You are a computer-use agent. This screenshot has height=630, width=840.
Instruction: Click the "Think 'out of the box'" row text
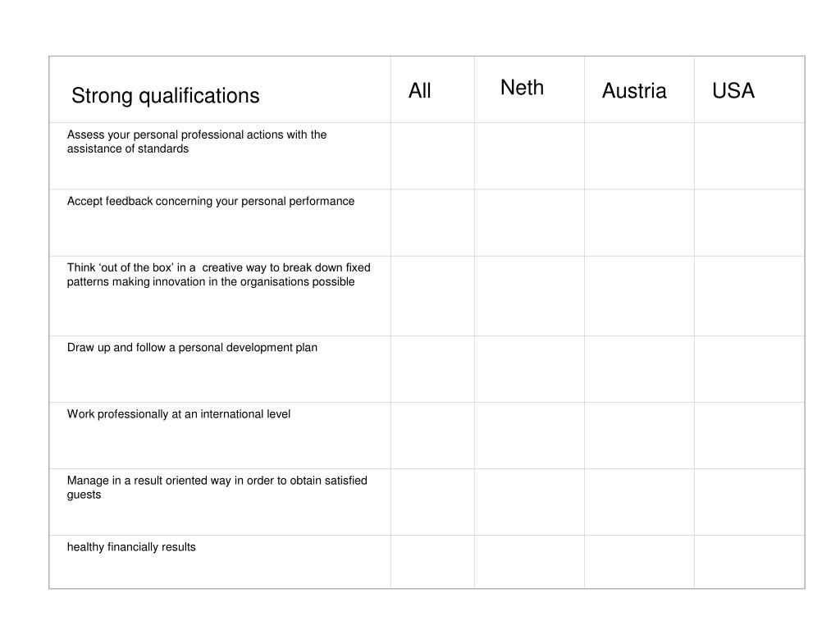point(218,274)
